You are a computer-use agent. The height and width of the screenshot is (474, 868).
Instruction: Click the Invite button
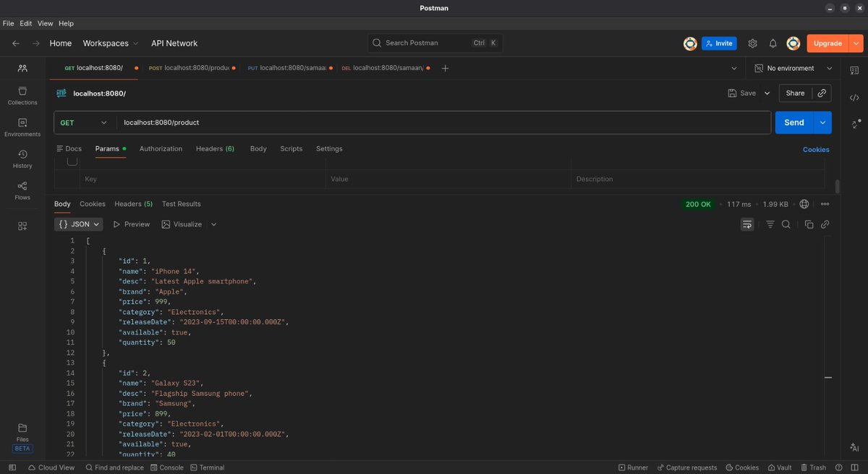(x=719, y=43)
